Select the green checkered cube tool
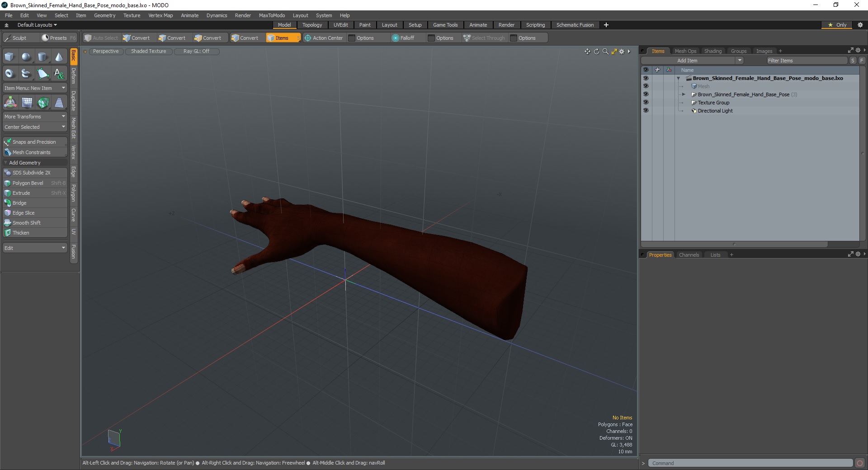Viewport: 868px width, 470px height. (43, 103)
